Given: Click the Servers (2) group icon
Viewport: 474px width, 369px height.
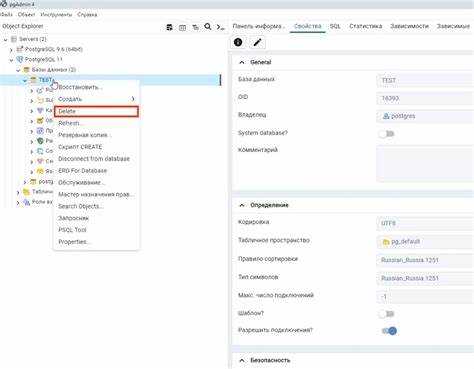Looking at the screenshot, I should click(x=14, y=39).
